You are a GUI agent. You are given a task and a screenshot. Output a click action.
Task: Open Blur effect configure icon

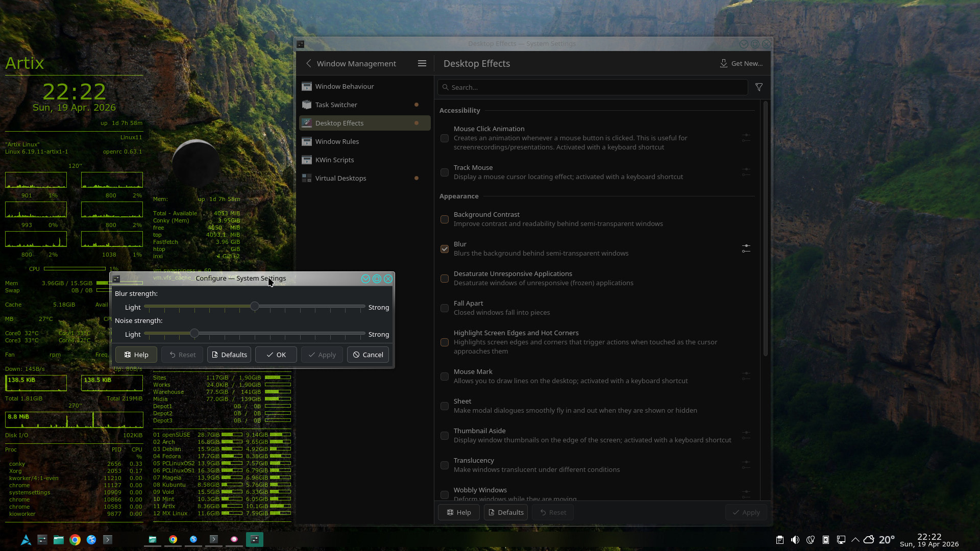[746, 248]
